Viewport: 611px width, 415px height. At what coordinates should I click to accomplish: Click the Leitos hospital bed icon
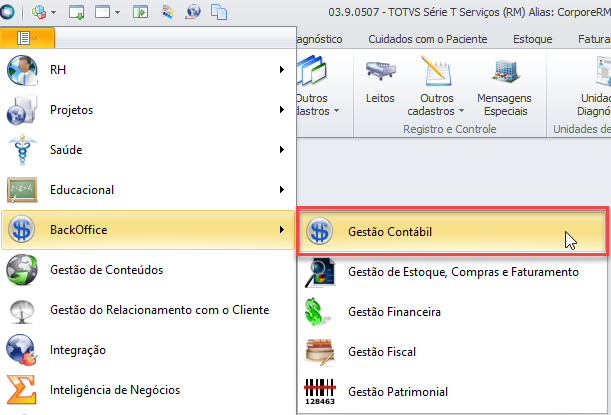tap(380, 71)
